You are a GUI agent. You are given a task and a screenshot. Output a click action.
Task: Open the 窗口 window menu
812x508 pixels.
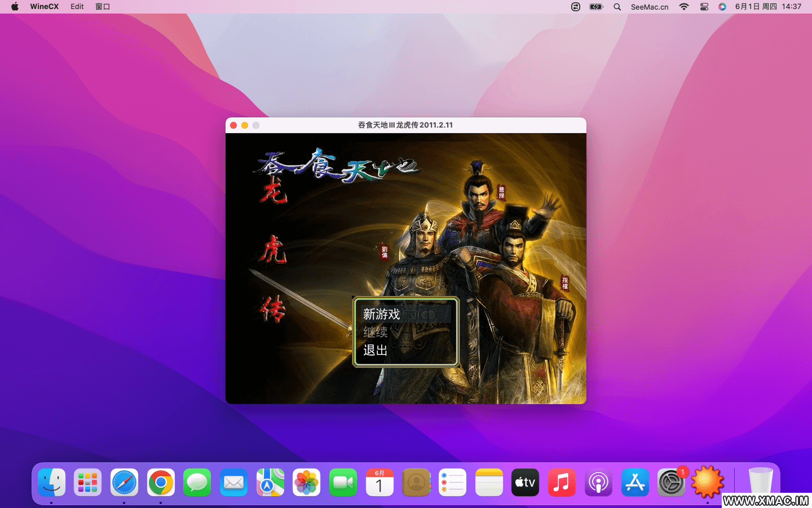103,7
